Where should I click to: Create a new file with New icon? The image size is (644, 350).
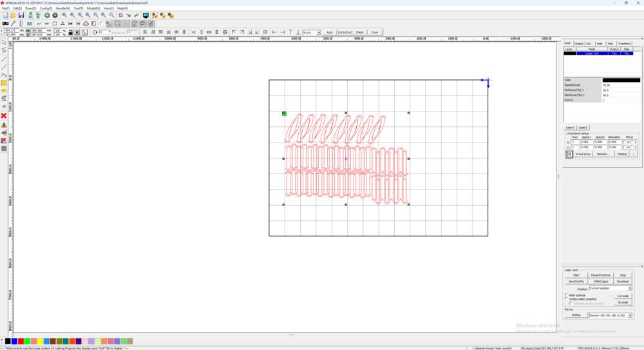click(x=5, y=15)
